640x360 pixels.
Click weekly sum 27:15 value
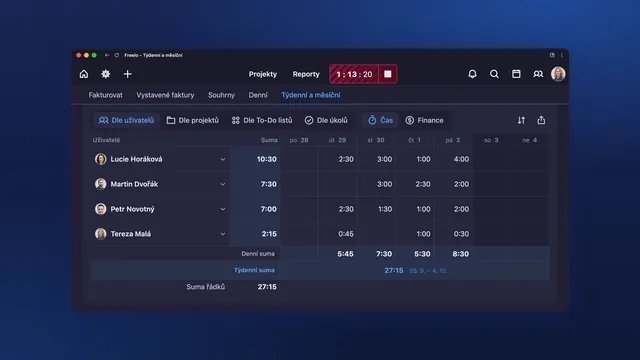coord(393,270)
